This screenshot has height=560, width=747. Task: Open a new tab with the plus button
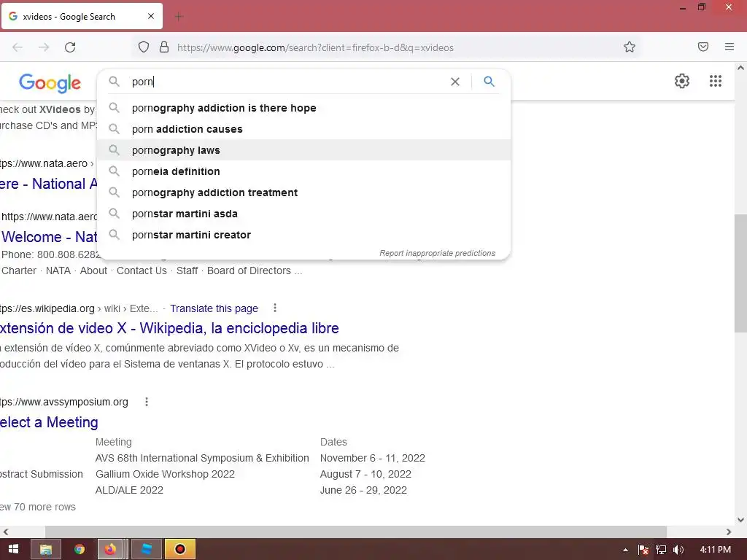tap(179, 17)
